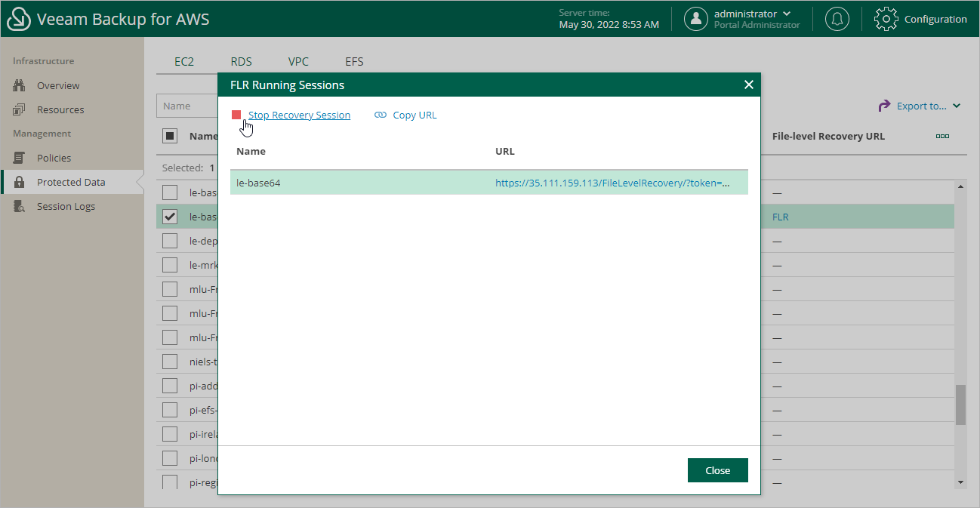The height and width of the screenshot is (508, 980).
Task: Click the Stop Recovery Session link
Action: pos(299,115)
